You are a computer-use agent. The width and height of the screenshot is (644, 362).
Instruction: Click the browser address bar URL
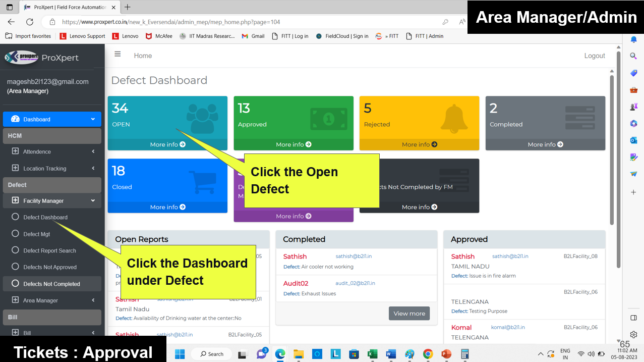click(171, 22)
